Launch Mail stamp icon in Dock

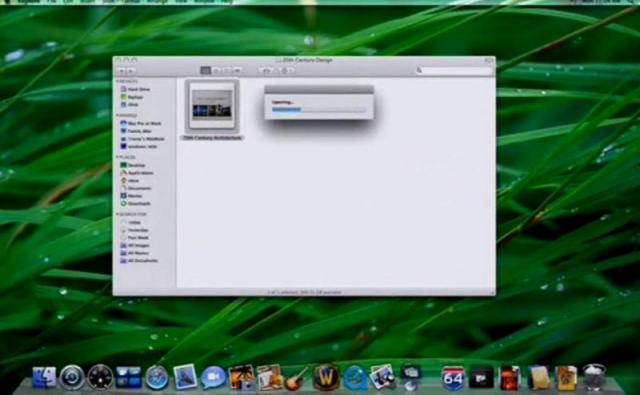185,376
